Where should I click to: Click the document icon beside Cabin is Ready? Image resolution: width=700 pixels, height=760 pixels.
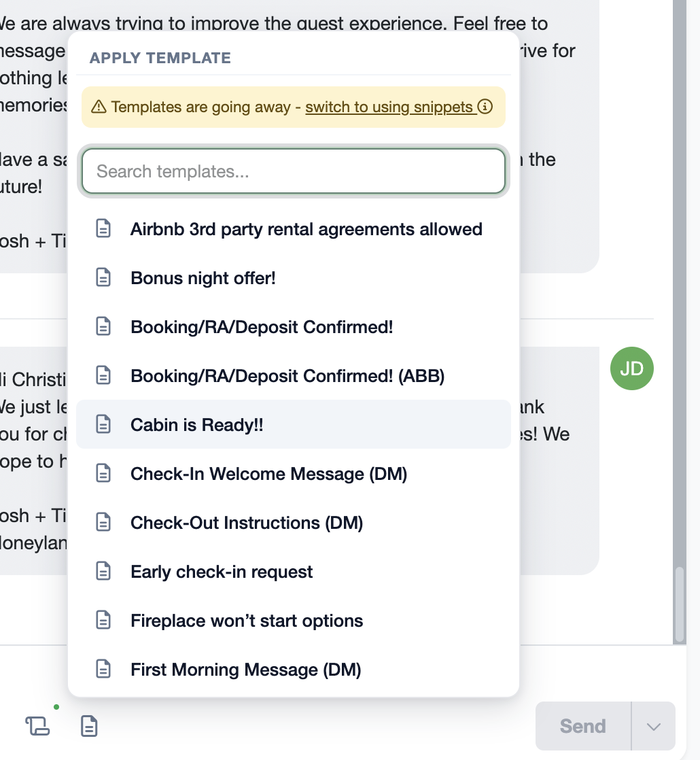coord(103,424)
